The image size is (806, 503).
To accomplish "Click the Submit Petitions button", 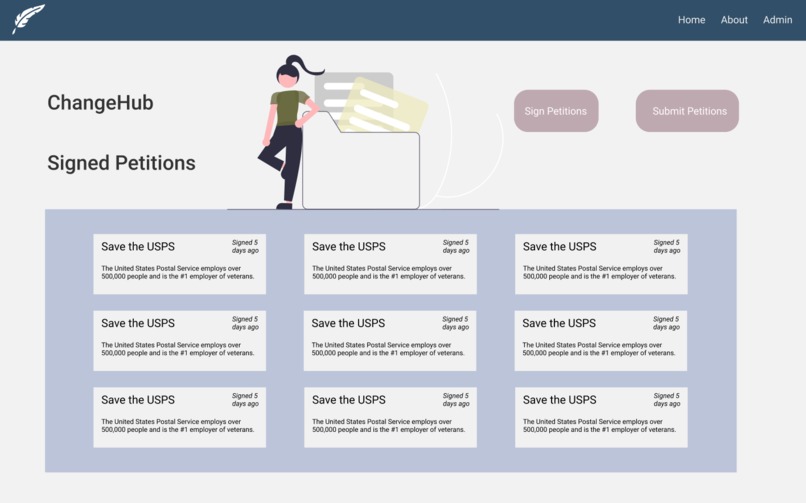I will click(x=687, y=111).
